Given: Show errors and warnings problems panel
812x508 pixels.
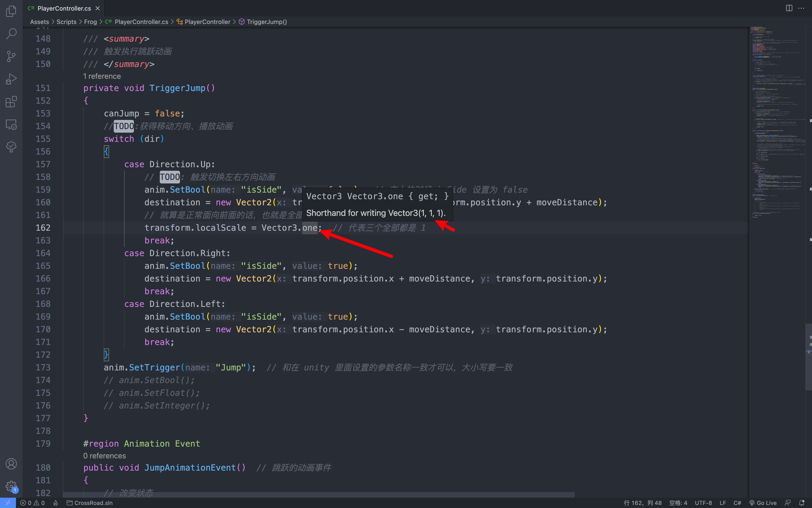Looking at the screenshot, I should click(x=32, y=503).
